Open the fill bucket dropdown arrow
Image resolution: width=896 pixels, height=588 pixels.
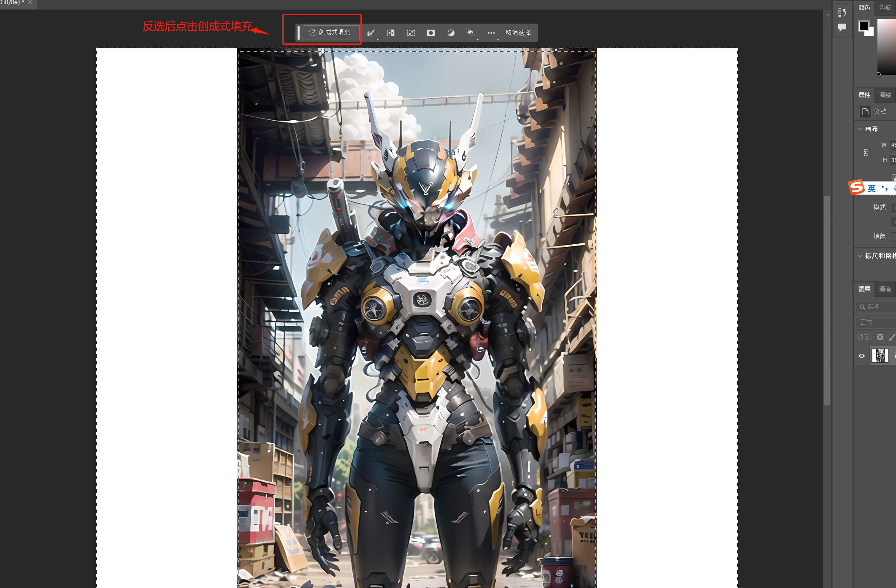[x=478, y=39]
